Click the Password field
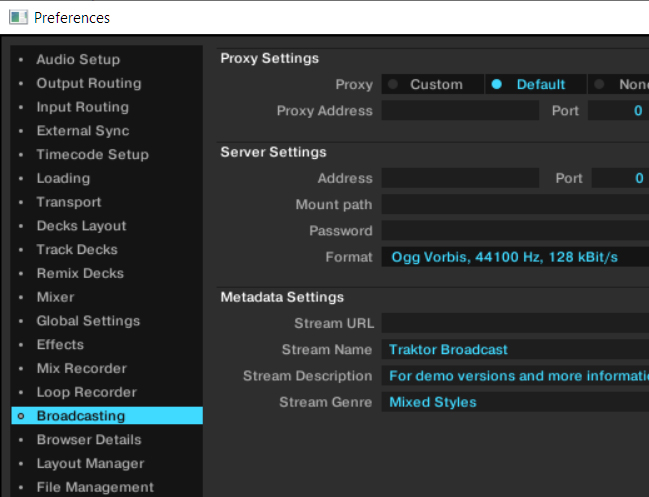The width and height of the screenshot is (649, 497). click(513, 231)
